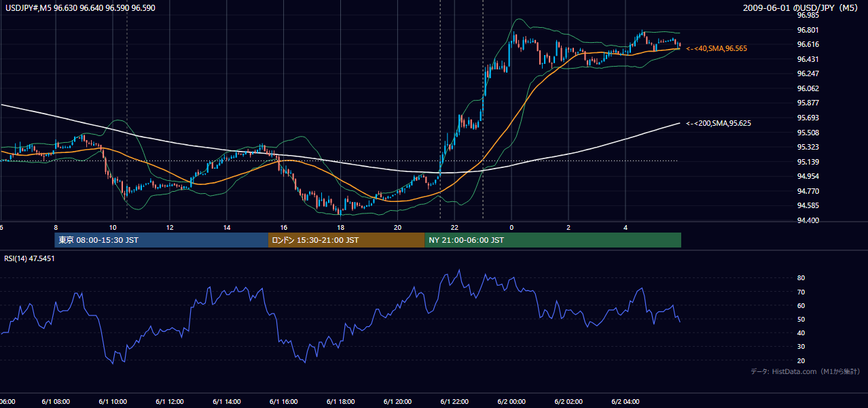Click the 6/1 12:00 bottom time label
Screen dimensions: 868x408
click(x=170, y=402)
